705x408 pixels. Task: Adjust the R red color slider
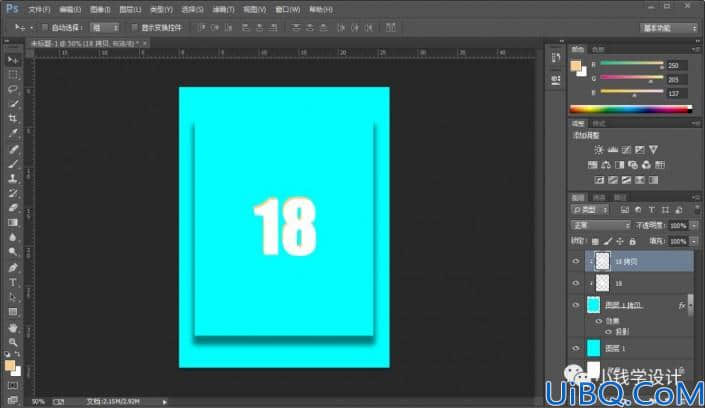631,65
